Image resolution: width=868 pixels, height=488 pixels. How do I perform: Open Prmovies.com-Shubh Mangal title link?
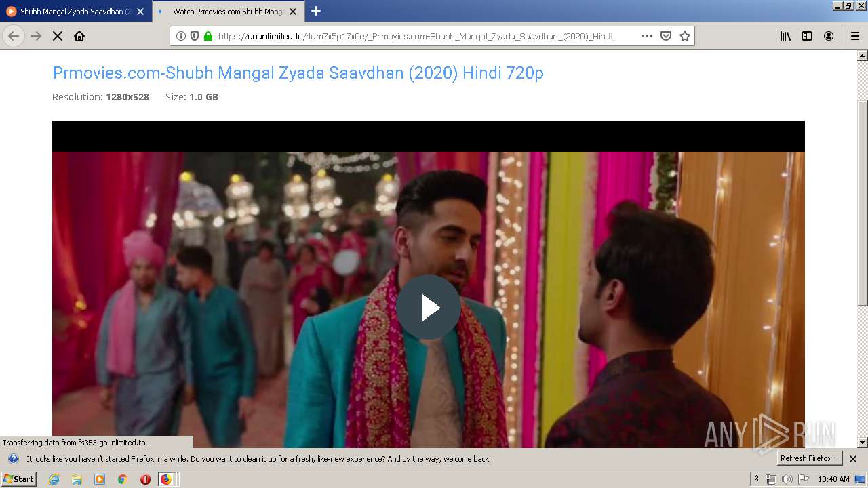point(298,73)
